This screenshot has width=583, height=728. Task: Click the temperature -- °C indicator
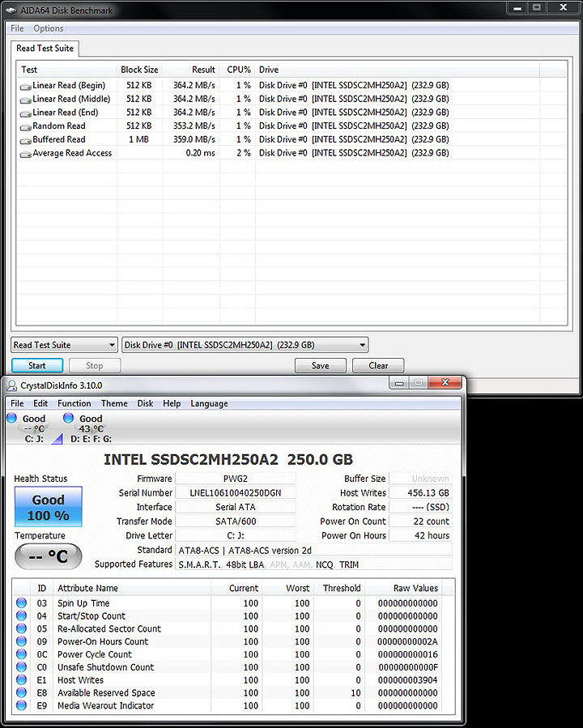49,556
